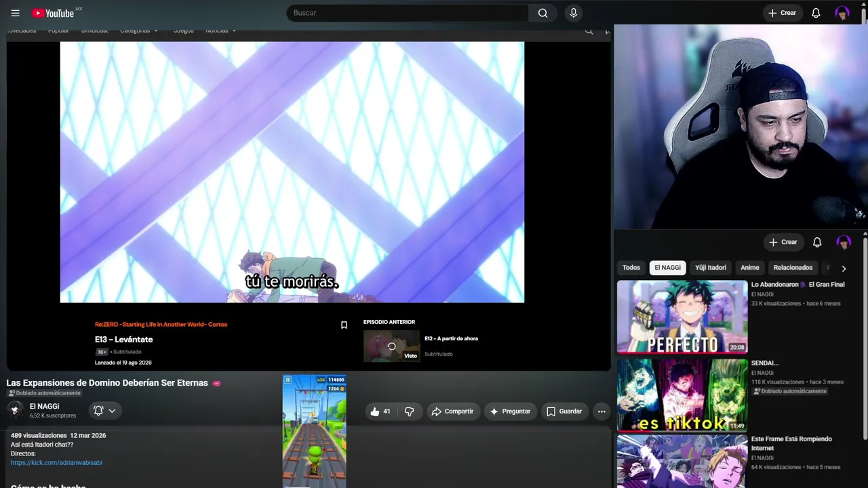
Task: Select the Anime filter chip
Action: pyautogui.click(x=750, y=268)
